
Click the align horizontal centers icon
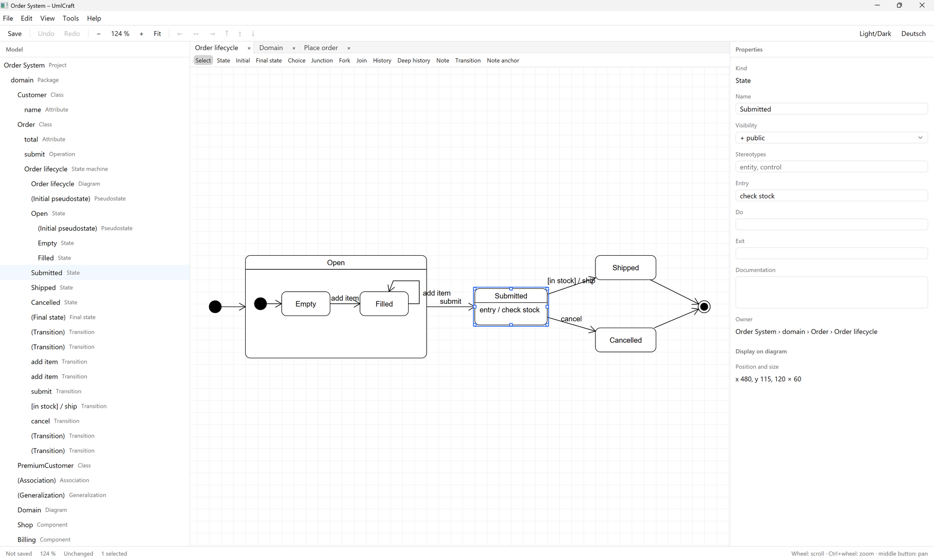196,34
